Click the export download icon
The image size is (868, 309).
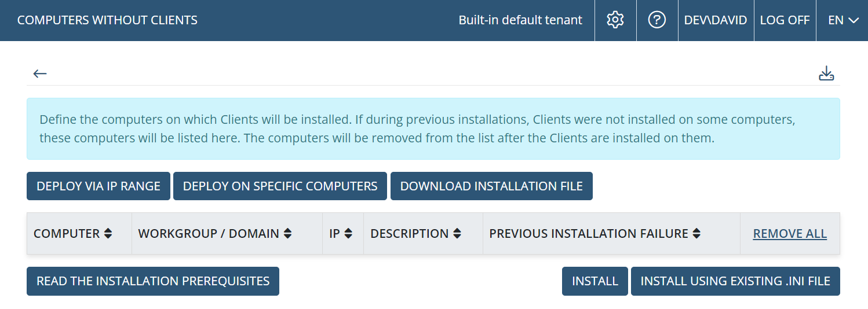tap(826, 73)
